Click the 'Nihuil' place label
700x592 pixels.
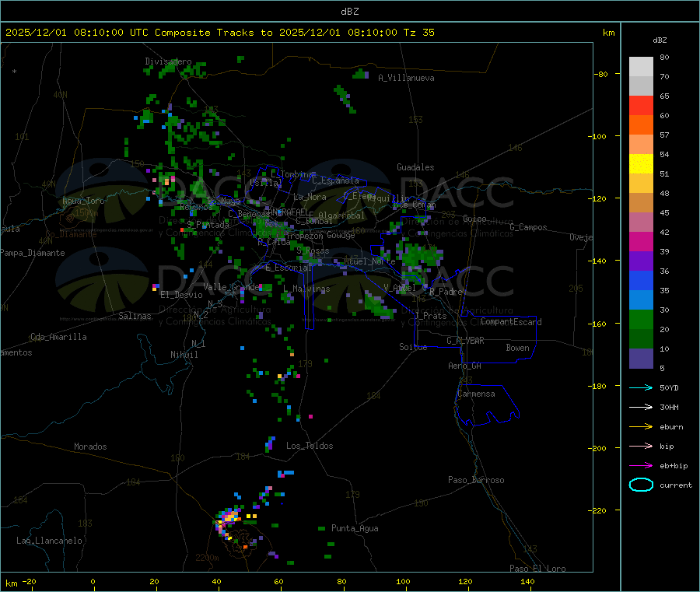184,355
